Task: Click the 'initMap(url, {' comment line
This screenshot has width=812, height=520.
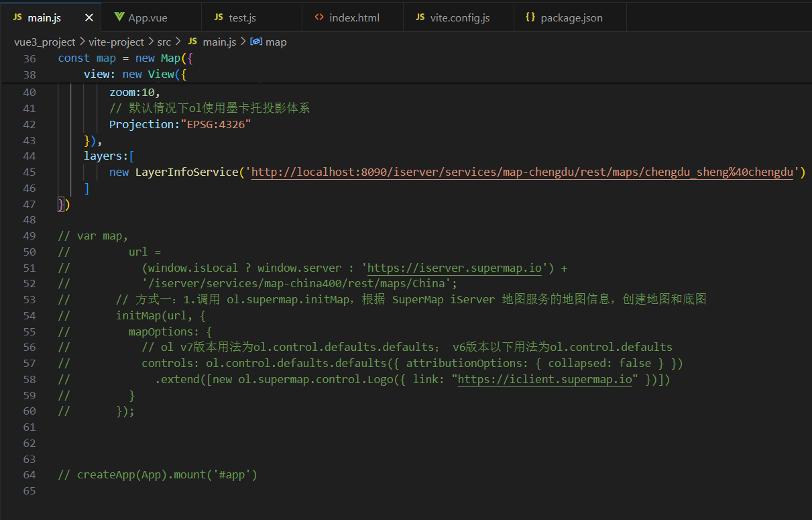Action: tap(161, 315)
